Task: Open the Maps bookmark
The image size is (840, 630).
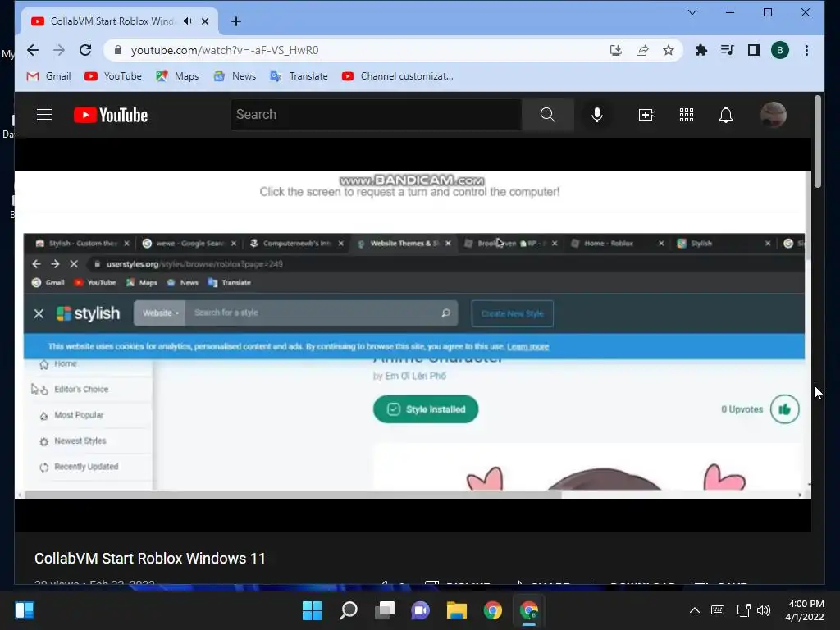Action: [x=177, y=76]
